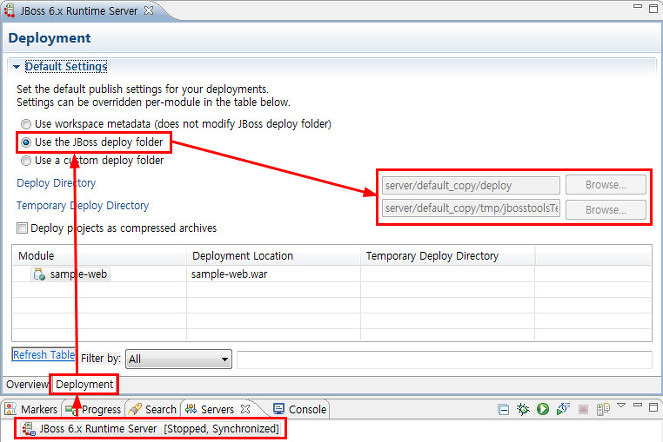Open the Servers view menu triangle
The height and width of the screenshot is (442, 663).
click(x=621, y=405)
